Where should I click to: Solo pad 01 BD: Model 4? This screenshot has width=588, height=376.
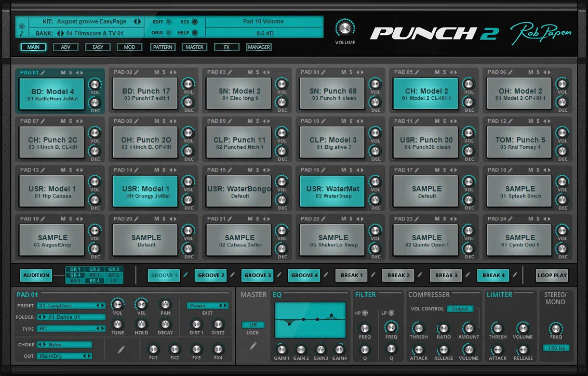point(70,72)
